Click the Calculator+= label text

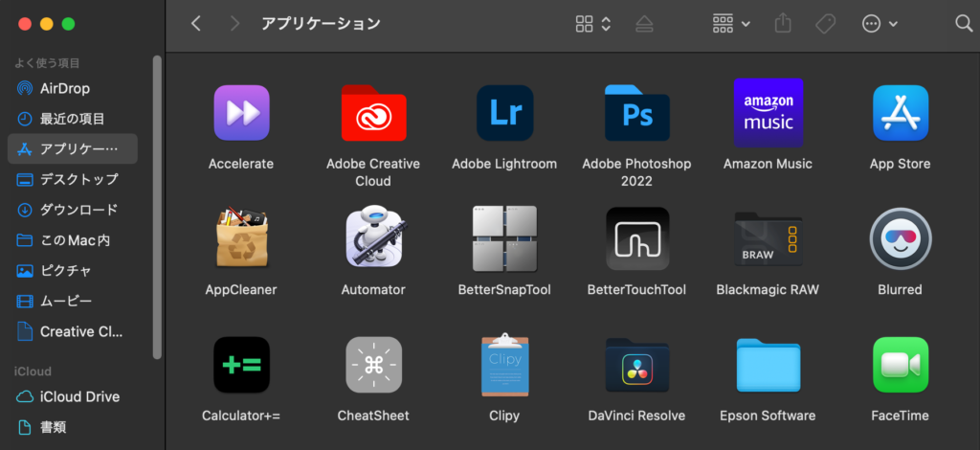(241, 416)
